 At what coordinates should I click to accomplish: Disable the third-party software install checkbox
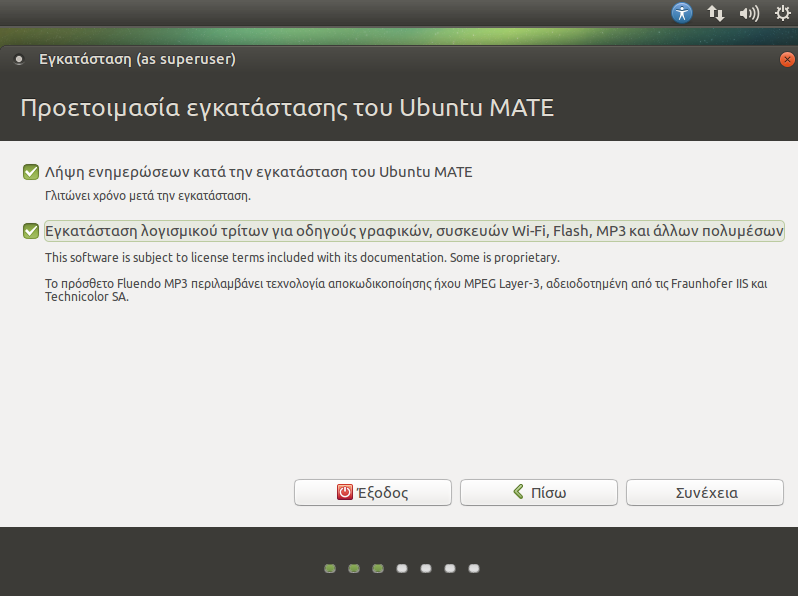pos(31,231)
